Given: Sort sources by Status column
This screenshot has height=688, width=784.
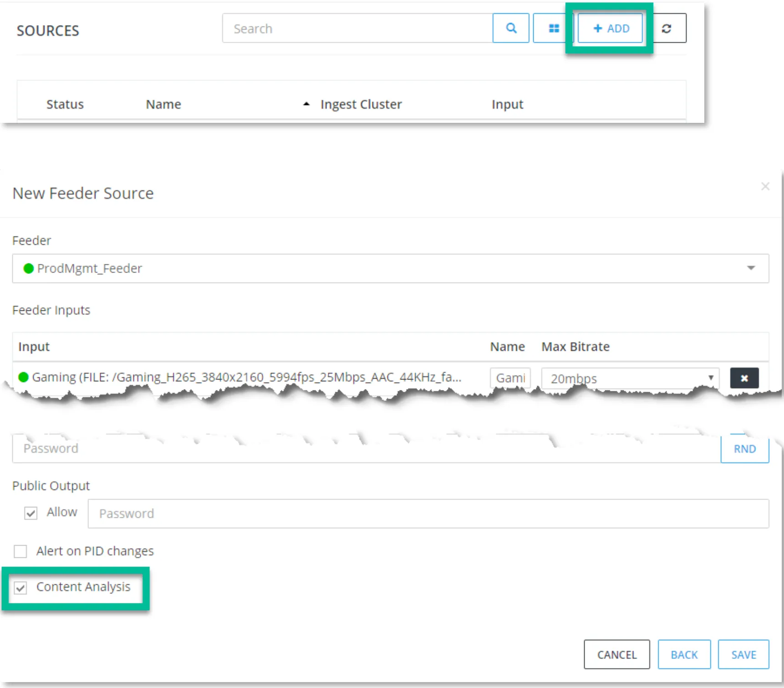Looking at the screenshot, I should pyautogui.click(x=65, y=104).
